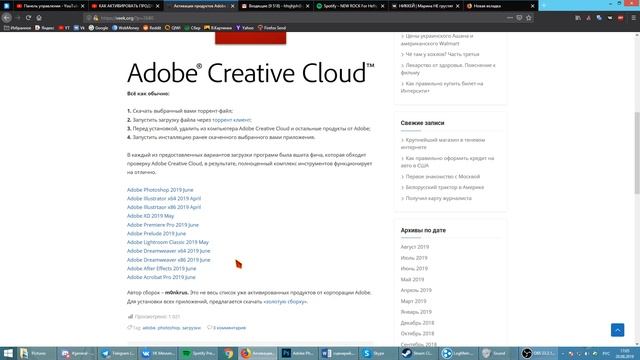Open the browser Home page icon
Viewport: 640px width, 360px height.
tap(39, 18)
